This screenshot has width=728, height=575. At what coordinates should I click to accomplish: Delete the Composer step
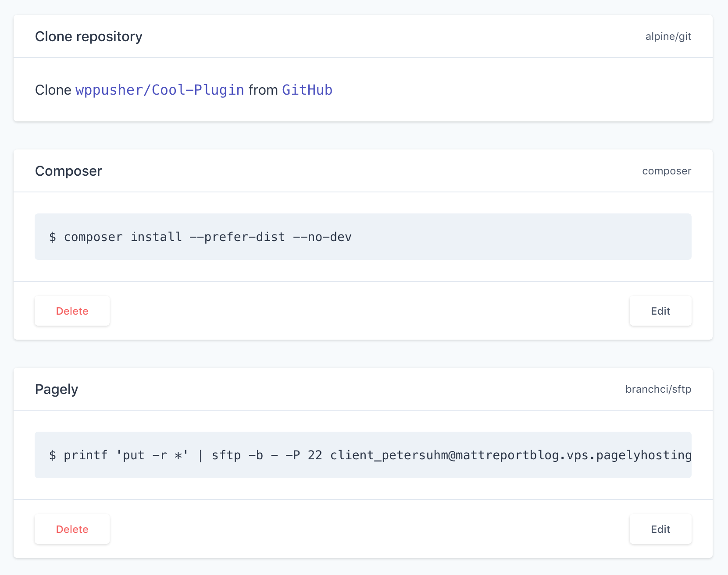click(x=72, y=311)
